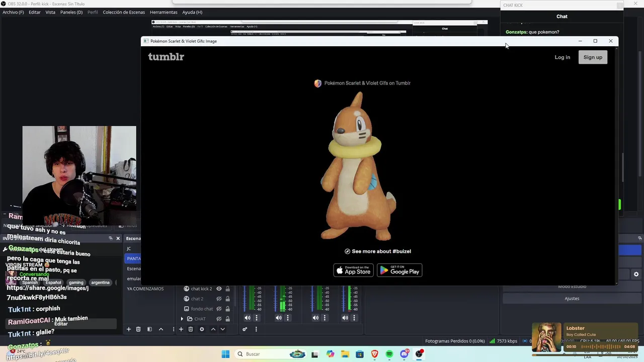
Task: Open Ayuda menu
Action: [x=192, y=12]
